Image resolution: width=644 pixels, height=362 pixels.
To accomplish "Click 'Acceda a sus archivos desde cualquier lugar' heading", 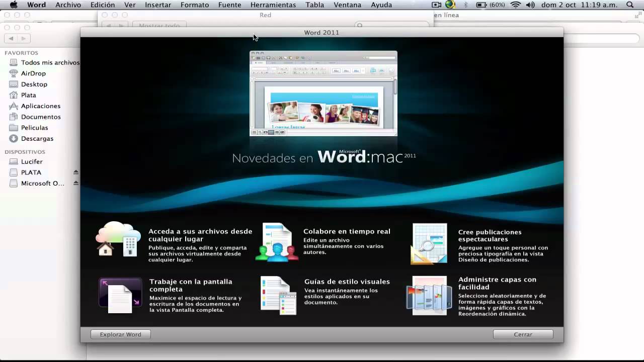I will pyautogui.click(x=200, y=235).
